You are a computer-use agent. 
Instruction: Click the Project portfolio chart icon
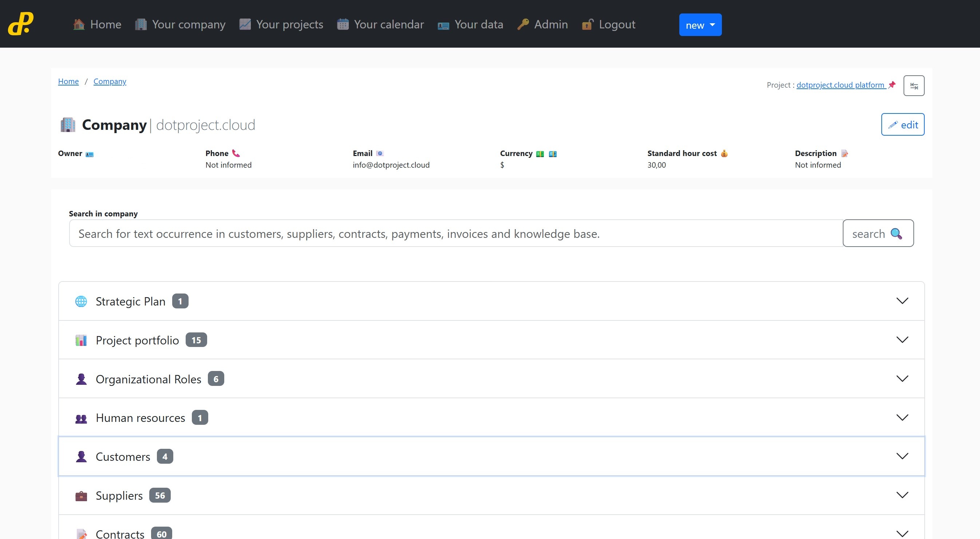coord(81,340)
